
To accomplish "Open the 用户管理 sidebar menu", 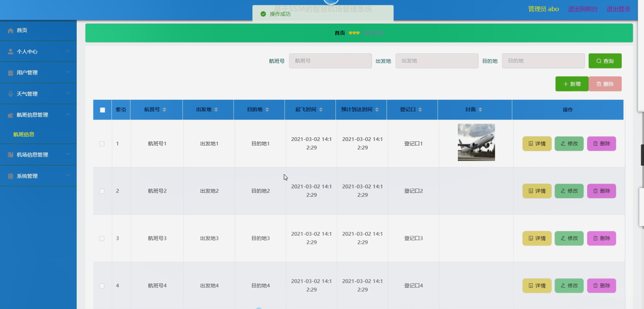I will click(38, 73).
